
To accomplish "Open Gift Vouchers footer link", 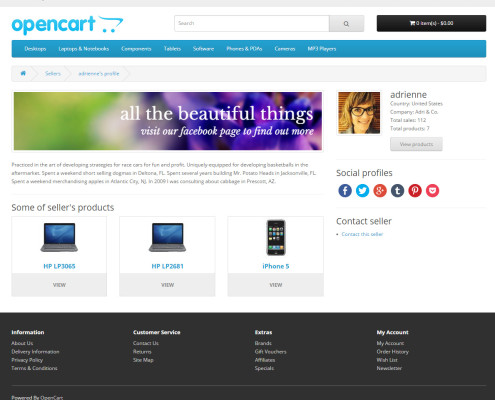I will (270, 352).
